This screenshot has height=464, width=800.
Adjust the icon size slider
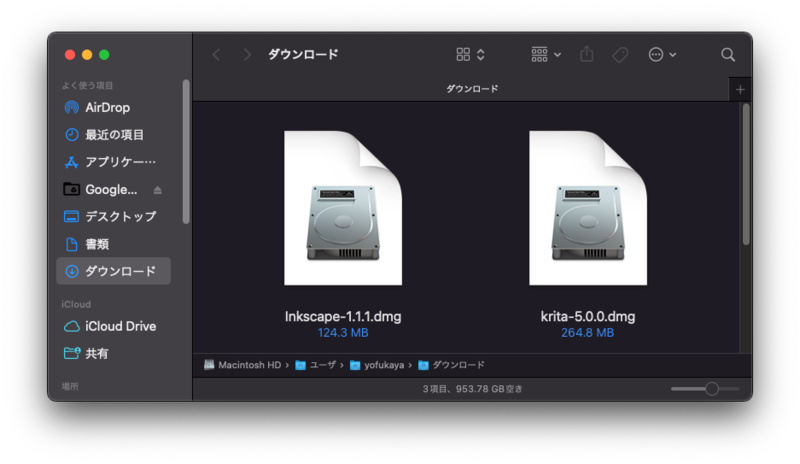712,389
